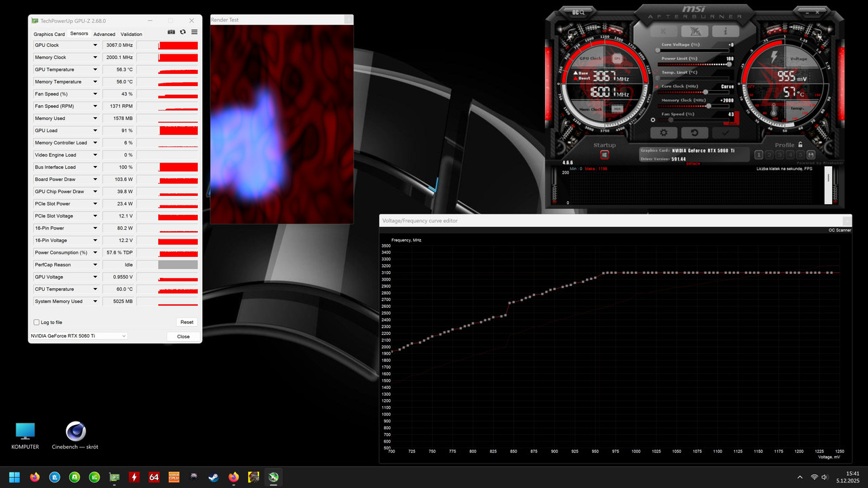868x488 pixels.
Task: Click the GPU-Z taskbar icon
Action: click(x=115, y=477)
